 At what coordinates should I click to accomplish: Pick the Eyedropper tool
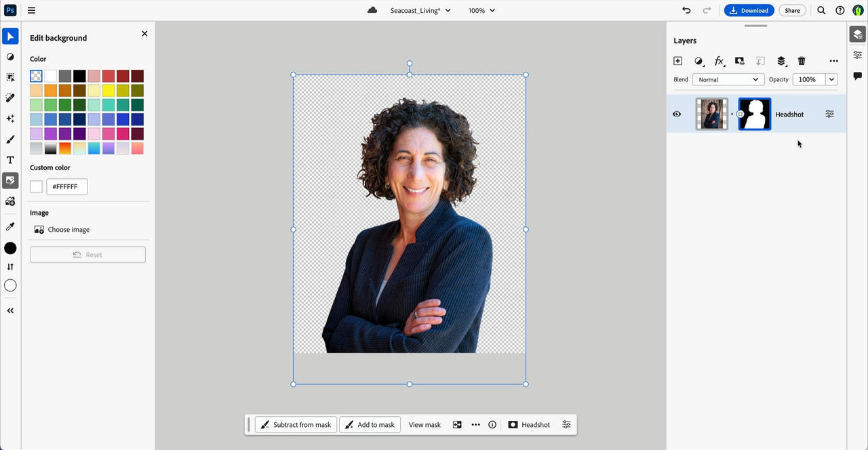[10, 226]
